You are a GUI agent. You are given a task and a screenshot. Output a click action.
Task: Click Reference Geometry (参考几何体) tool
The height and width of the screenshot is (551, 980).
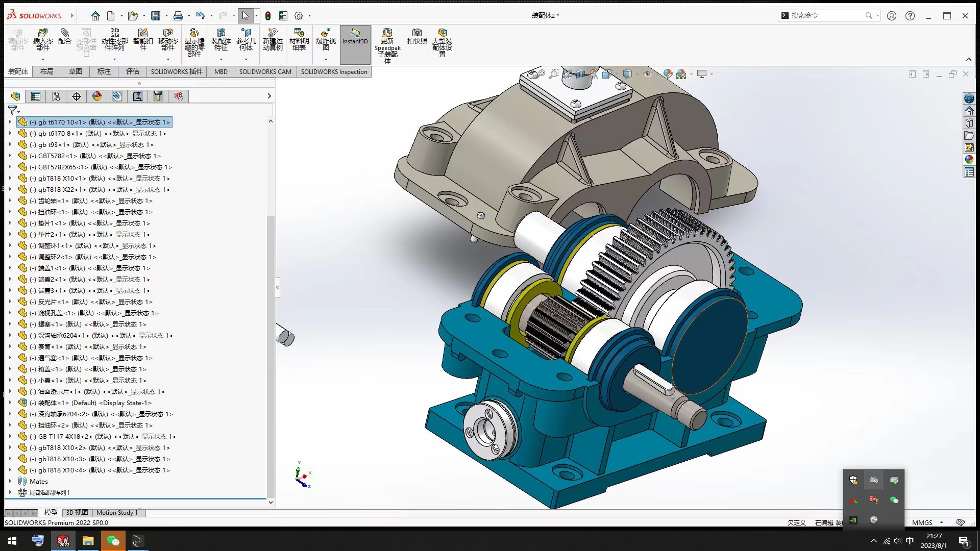click(x=246, y=40)
